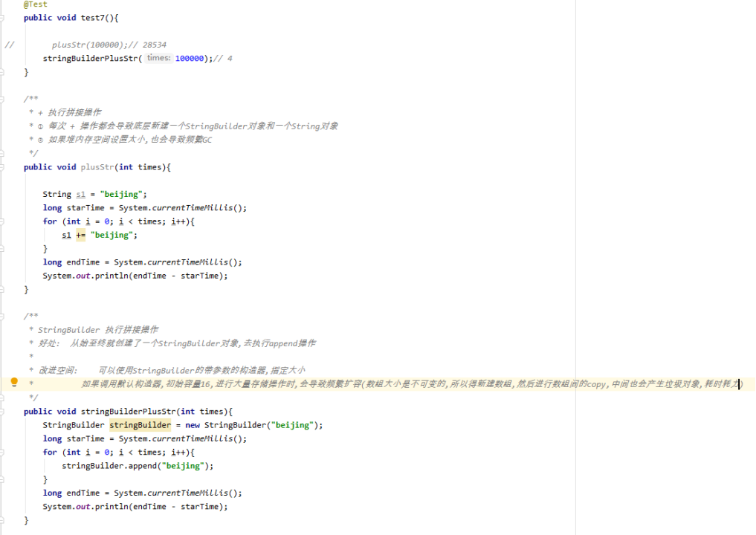Click the 'times:' parameter hint

tap(158, 58)
